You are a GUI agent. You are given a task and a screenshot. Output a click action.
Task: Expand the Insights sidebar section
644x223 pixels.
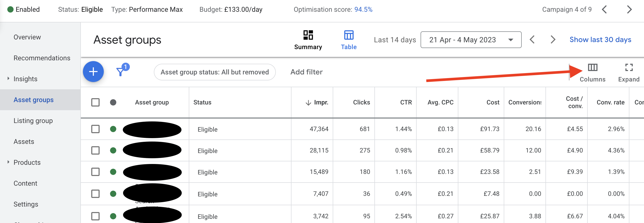pos(8,79)
